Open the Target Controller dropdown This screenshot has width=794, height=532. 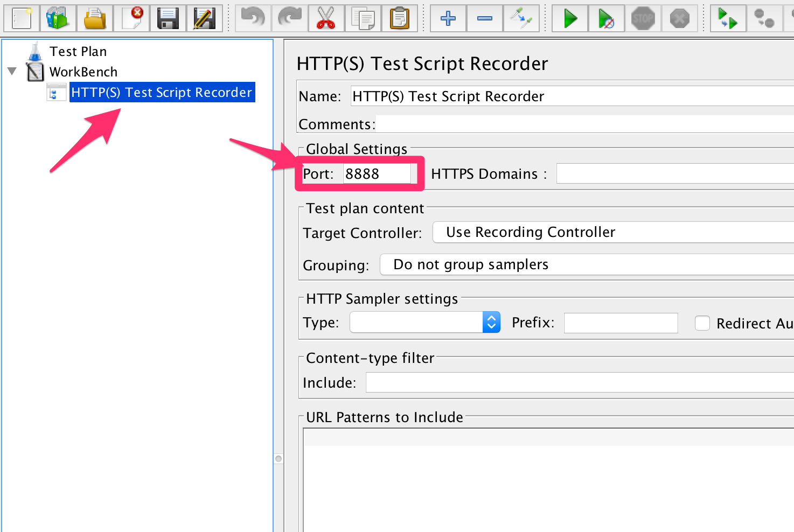(613, 232)
